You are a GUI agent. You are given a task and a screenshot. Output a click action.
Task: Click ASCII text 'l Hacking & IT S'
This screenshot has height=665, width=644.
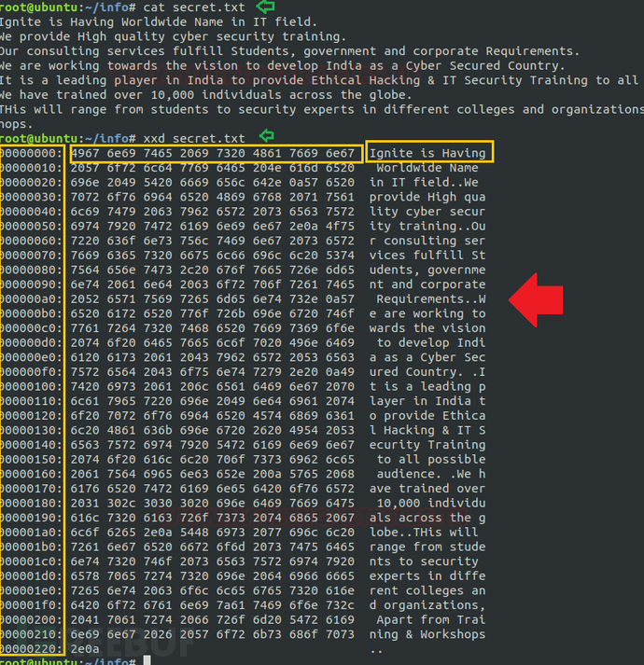click(x=427, y=430)
